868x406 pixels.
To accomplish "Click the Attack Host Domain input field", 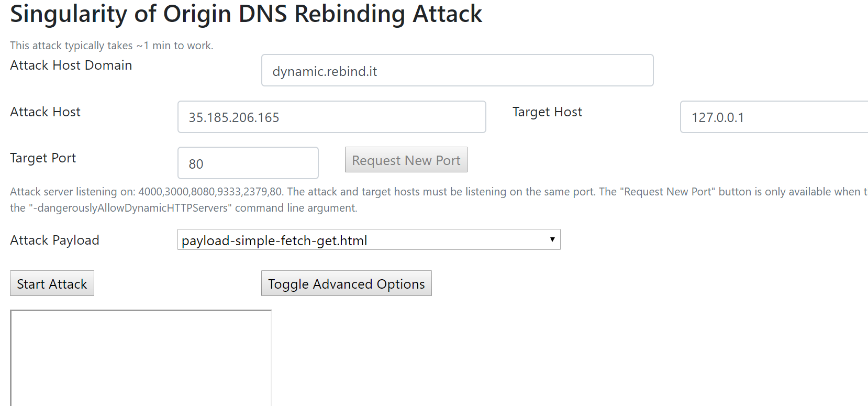I will [x=457, y=71].
